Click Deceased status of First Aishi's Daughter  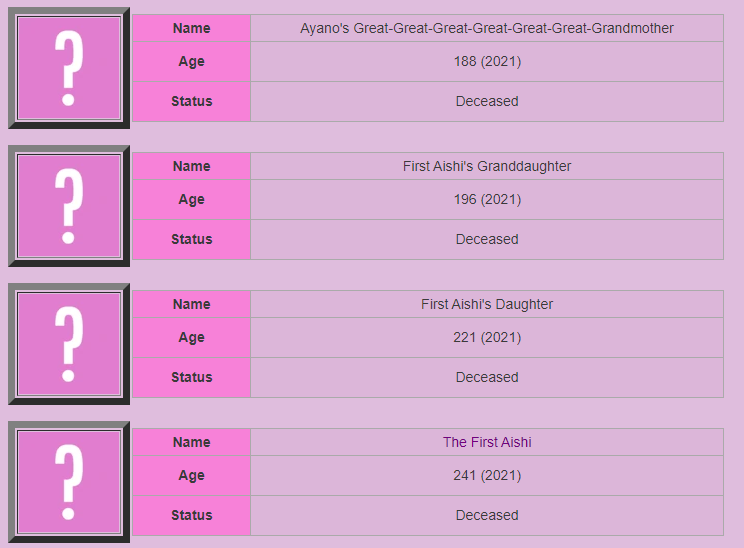click(x=487, y=378)
